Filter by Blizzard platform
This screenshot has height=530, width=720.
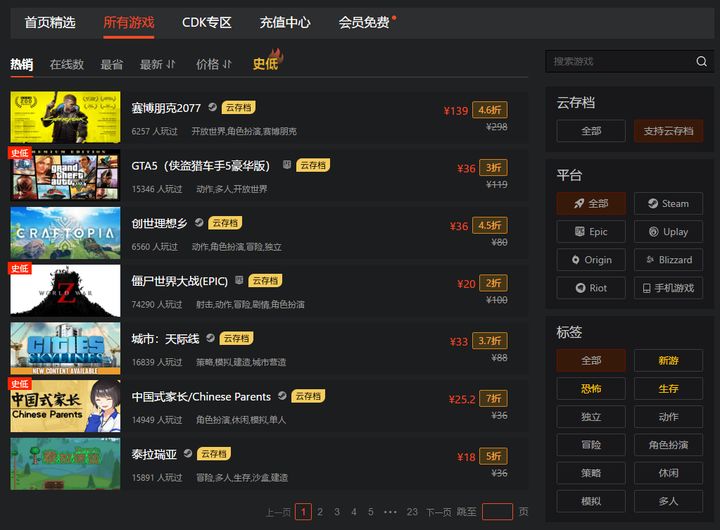coord(668,260)
